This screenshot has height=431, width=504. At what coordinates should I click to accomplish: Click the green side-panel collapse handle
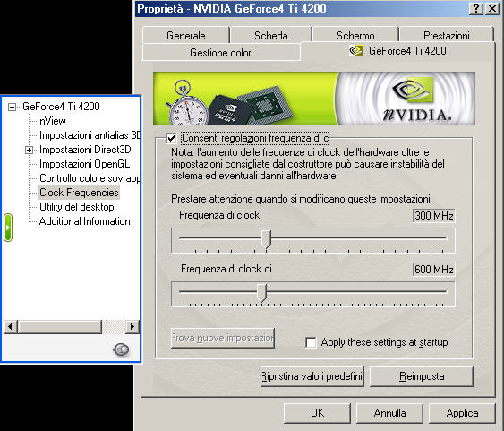click(8, 228)
